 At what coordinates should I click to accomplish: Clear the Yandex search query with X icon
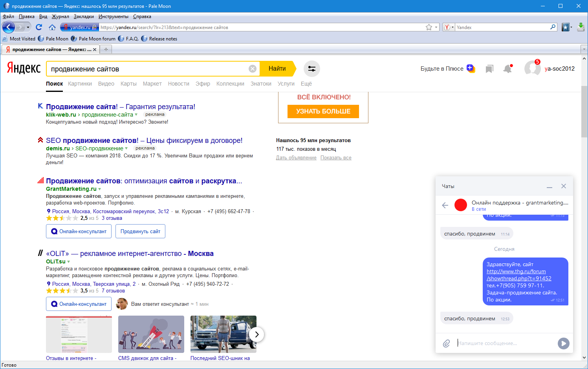point(253,69)
